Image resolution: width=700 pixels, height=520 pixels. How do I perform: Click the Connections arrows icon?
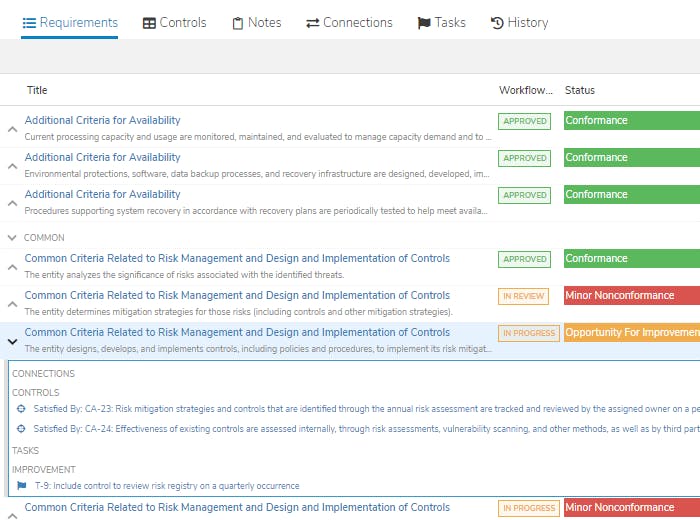point(313,23)
